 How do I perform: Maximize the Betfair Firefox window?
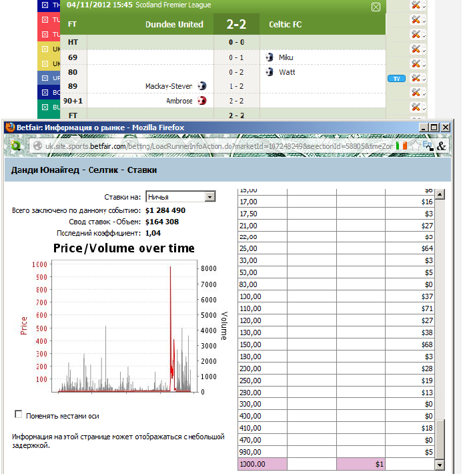(434, 128)
